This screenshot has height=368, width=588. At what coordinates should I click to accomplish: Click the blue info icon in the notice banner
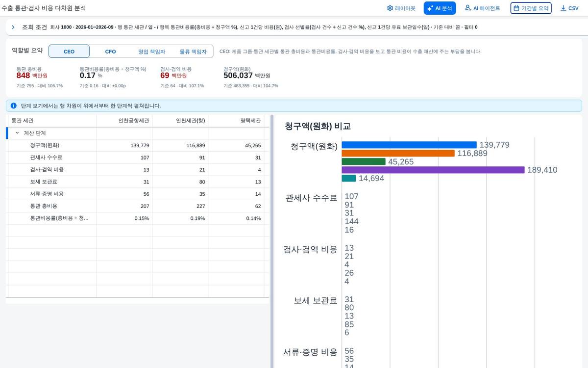14,105
